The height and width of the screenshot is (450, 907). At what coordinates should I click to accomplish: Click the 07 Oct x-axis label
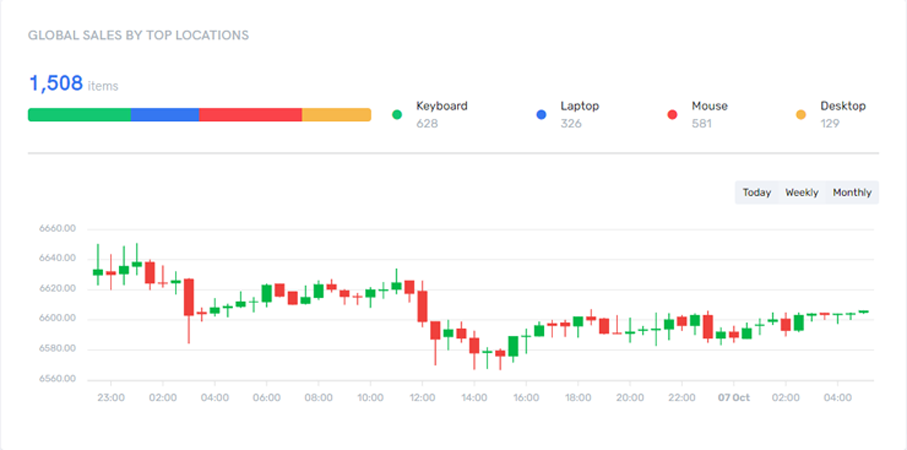[x=734, y=398]
